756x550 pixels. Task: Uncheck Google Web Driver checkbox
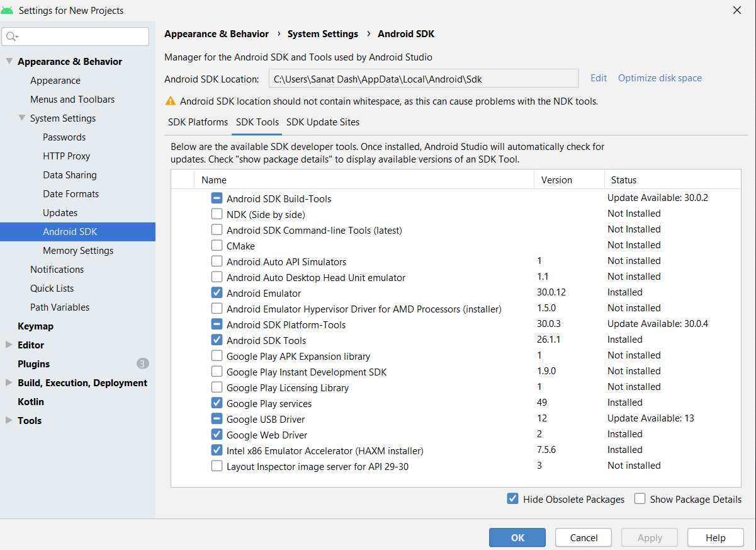[217, 435]
